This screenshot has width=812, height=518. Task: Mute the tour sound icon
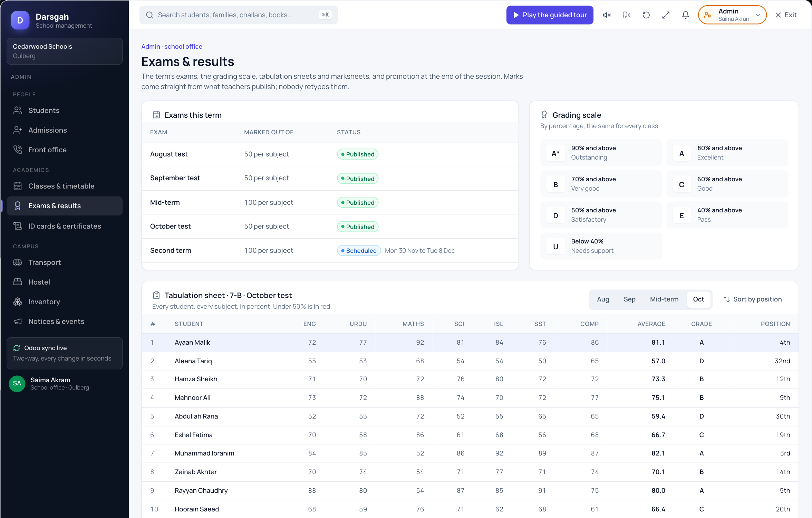[x=607, y=15]
